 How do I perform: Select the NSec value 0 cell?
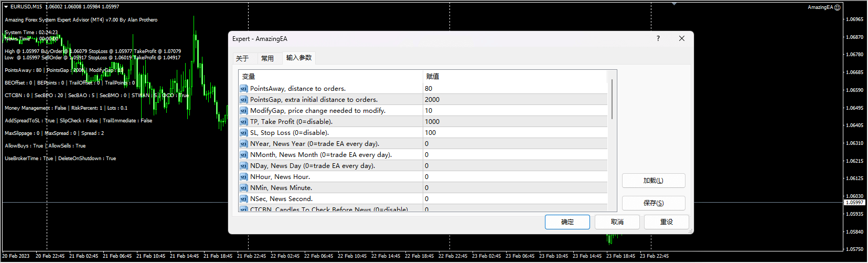click(x=515, y=199)
